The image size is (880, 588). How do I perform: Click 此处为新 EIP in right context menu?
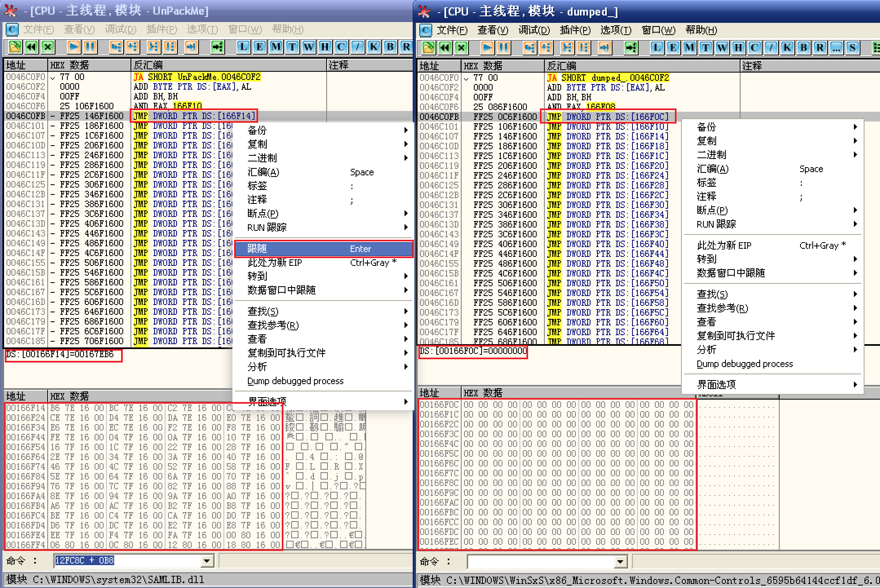coord(724,245)
